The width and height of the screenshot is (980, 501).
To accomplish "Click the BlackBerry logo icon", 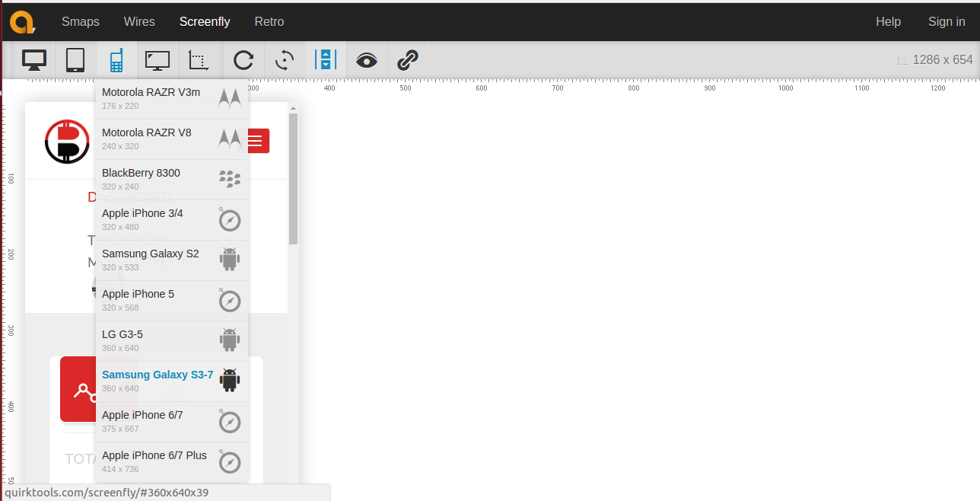I will (230, 180).
